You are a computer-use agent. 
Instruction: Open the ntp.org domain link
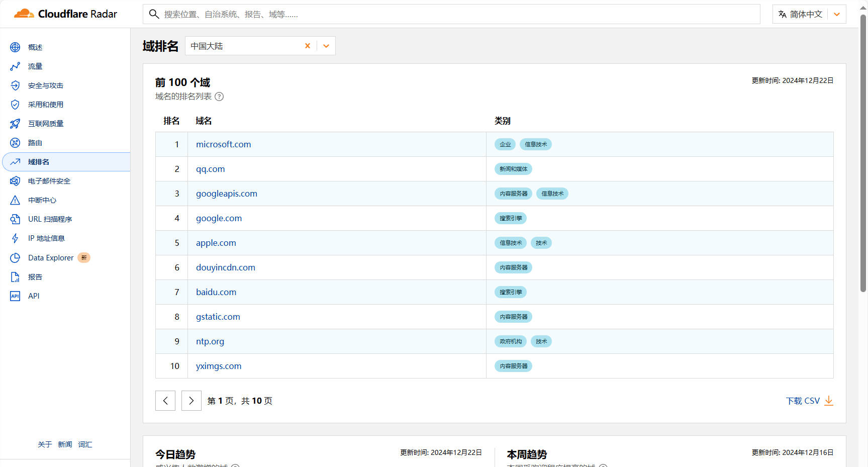point(210,341)
